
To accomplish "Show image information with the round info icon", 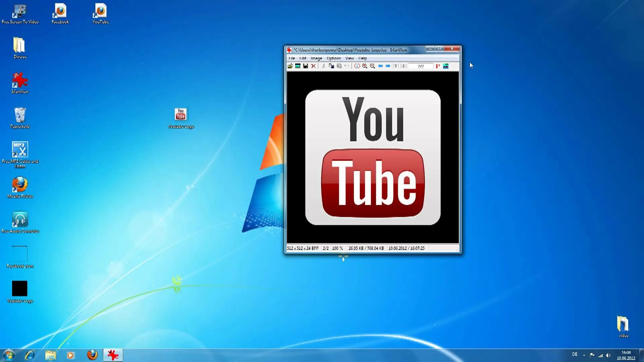I will [357, 66].
